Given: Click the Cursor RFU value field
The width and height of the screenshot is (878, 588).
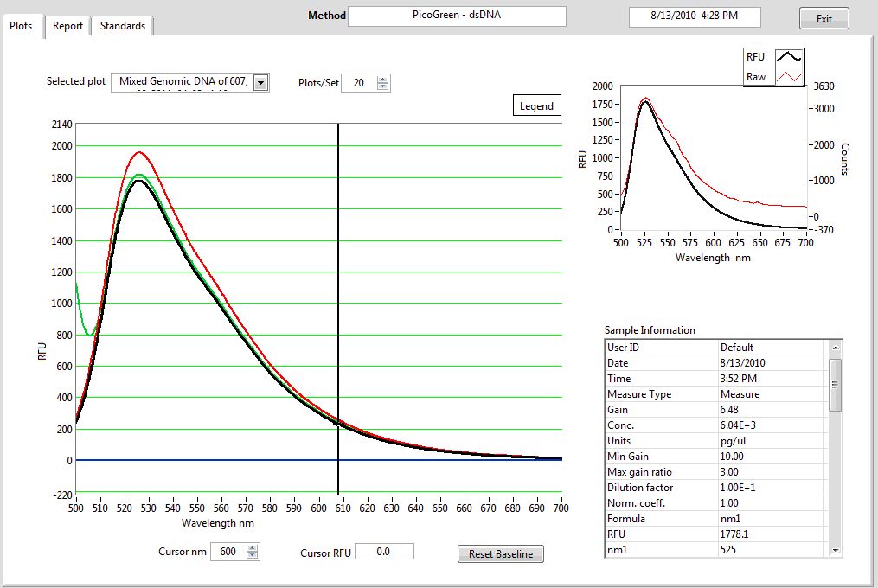Looking at the screenshot, I should pos(384,552).
